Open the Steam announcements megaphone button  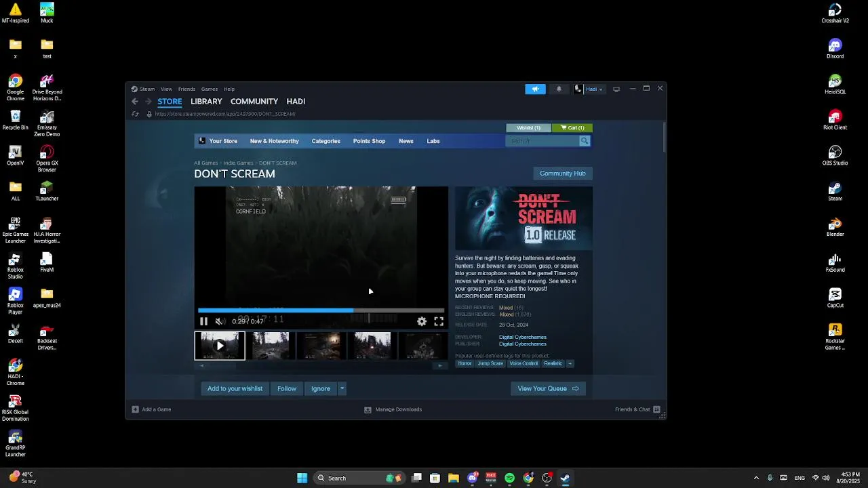535,89
